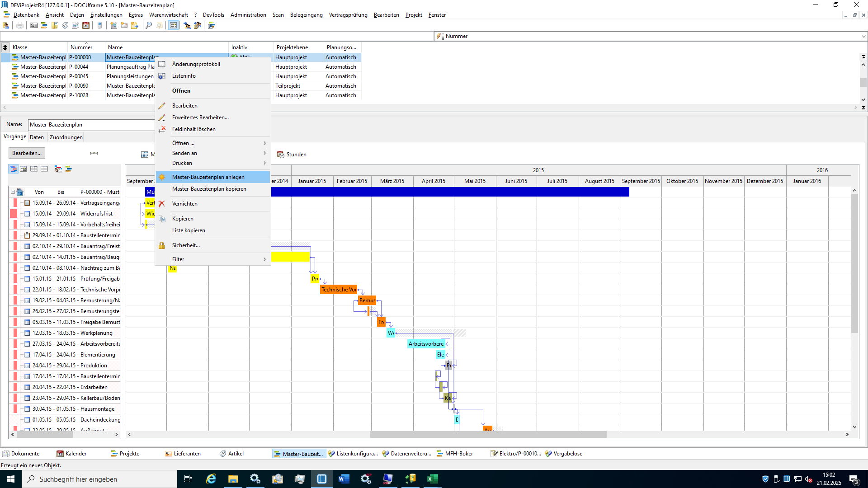The image size is (868, 488).
Task: Open Excel from the taskbar
Action: (432, 479)
